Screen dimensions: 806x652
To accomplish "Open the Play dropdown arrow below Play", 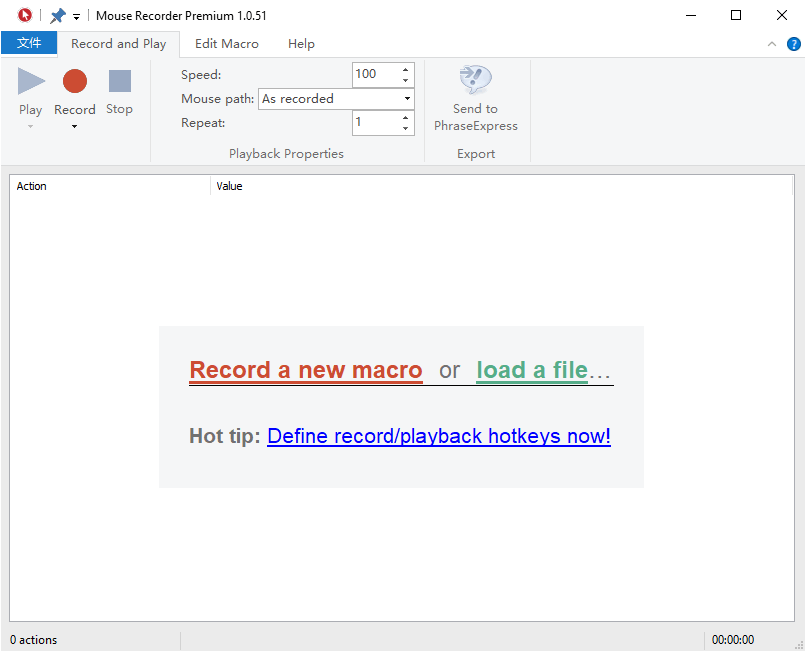I will click(30, 126).
